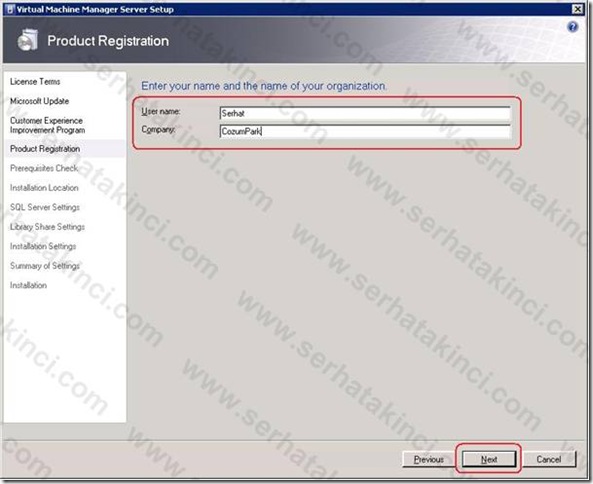Click the setup window title bar icon
Viewport: 593px width, 484px height.
[11, 9]
